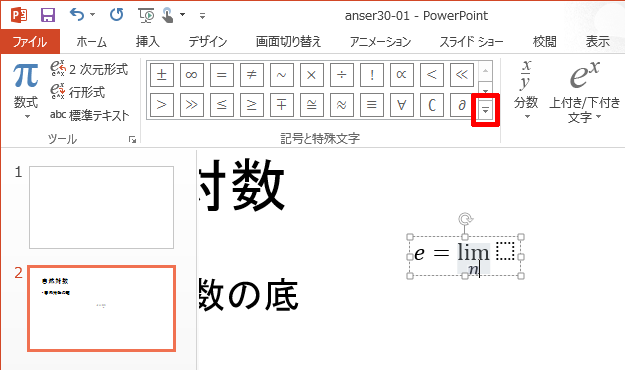Switch to the 挿入 tab
625x370 pixels.
coord(147,41)
